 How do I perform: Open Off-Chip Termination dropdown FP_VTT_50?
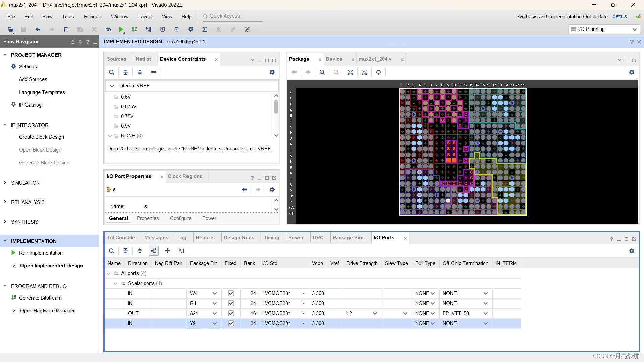tap(486, 313)
